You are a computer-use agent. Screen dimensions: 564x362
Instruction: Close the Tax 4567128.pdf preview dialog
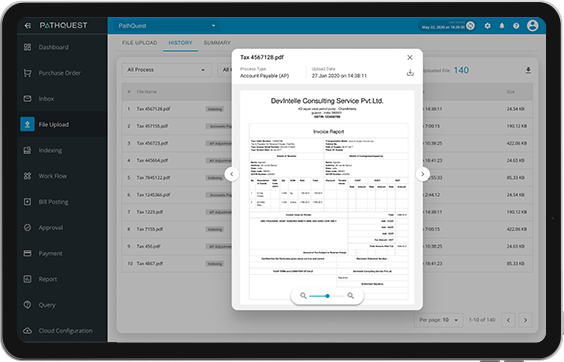(410, 58)
